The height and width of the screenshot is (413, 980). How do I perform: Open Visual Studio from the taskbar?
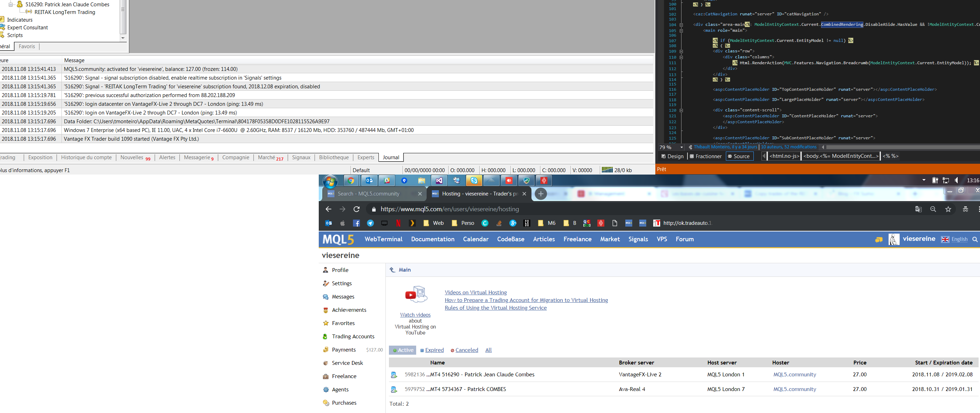tap(439, 180)
